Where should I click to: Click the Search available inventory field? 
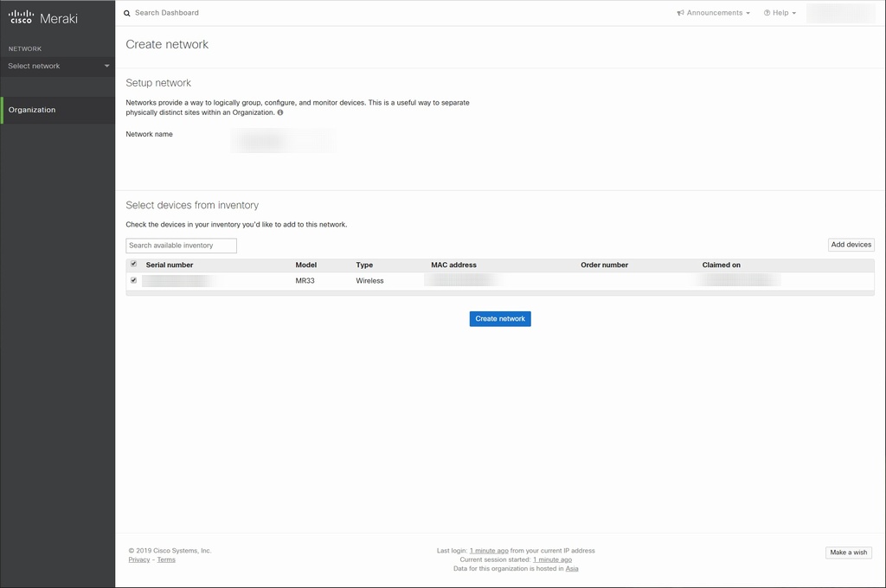point(182,246)
